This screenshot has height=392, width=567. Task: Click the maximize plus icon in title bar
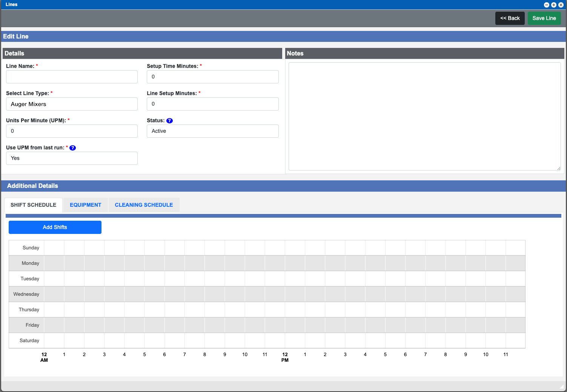click(553, 5)
